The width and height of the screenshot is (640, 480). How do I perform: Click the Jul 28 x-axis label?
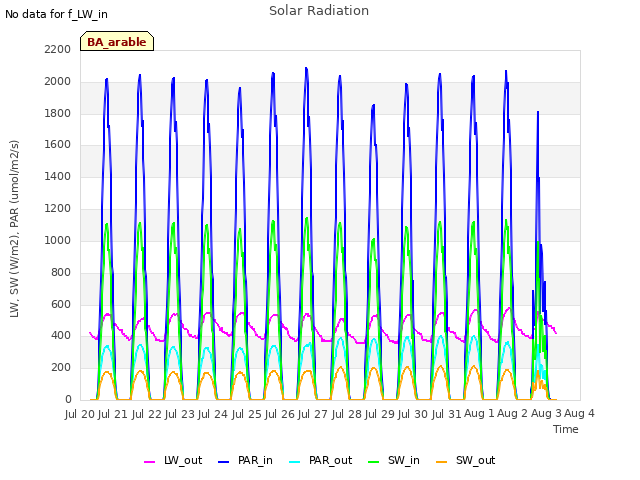coord(347,414)
